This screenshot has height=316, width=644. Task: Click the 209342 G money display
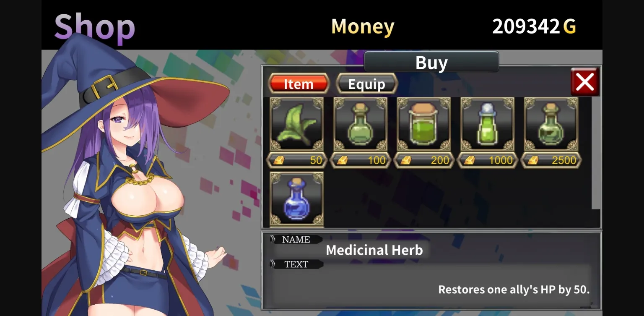coord(534,26)
